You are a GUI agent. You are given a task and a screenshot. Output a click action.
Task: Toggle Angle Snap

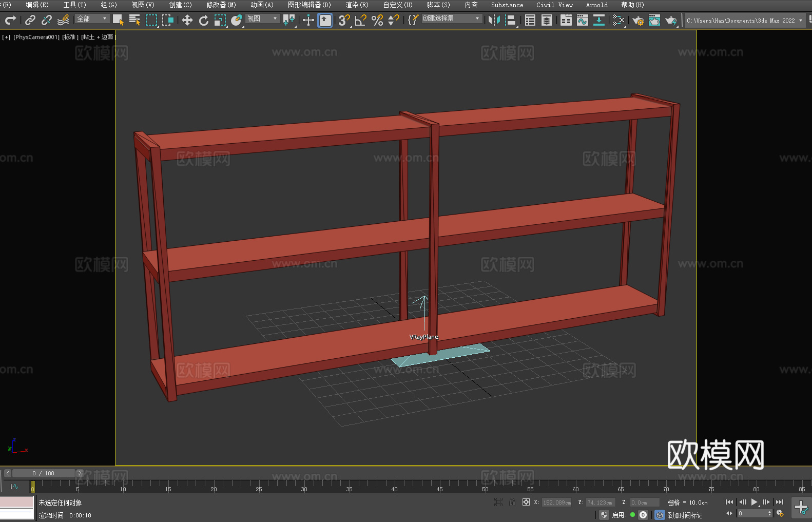click(361, 20)
